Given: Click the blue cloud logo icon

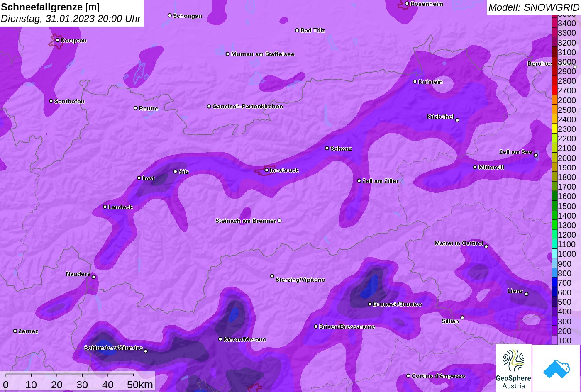Looking at the screenshot, I should pos(556,368).
